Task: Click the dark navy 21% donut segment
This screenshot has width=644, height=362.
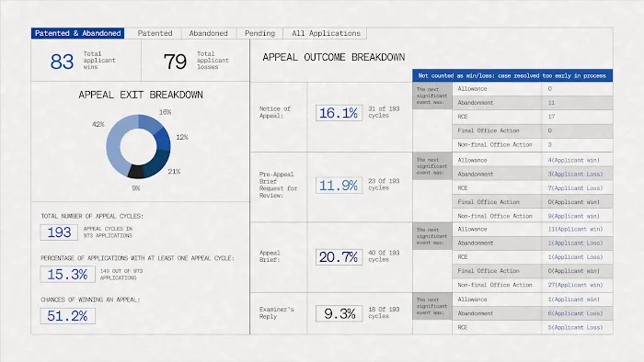Action: click(158, 162)
